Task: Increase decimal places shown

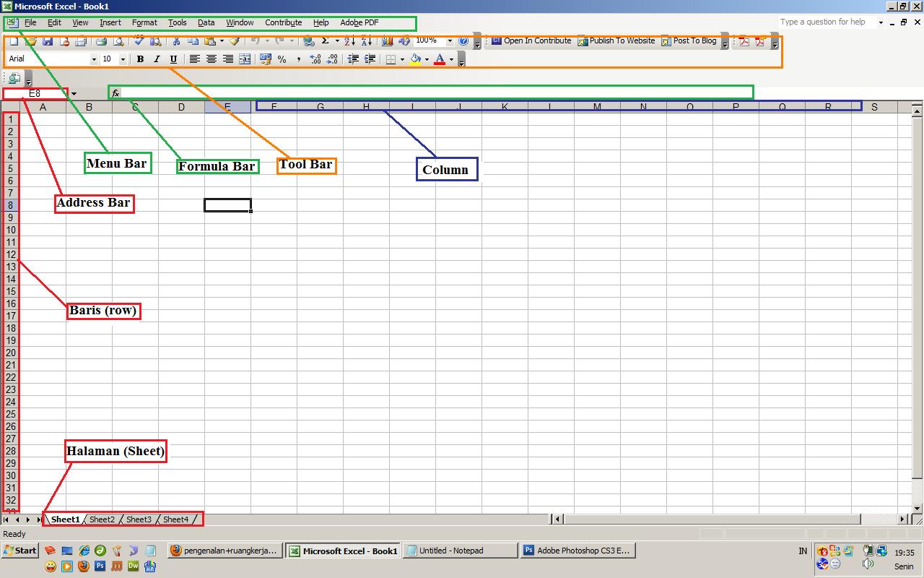Action: point(315,59)
